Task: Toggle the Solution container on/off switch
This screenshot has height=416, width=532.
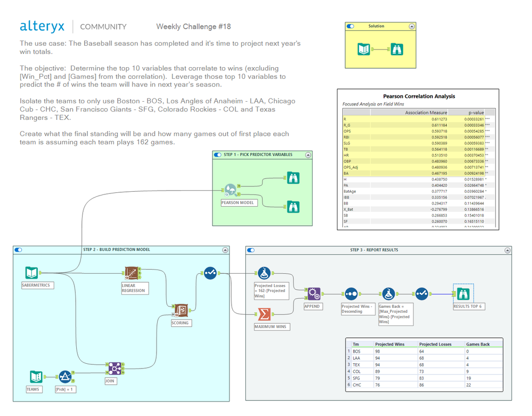Action: tap(350, 26)
